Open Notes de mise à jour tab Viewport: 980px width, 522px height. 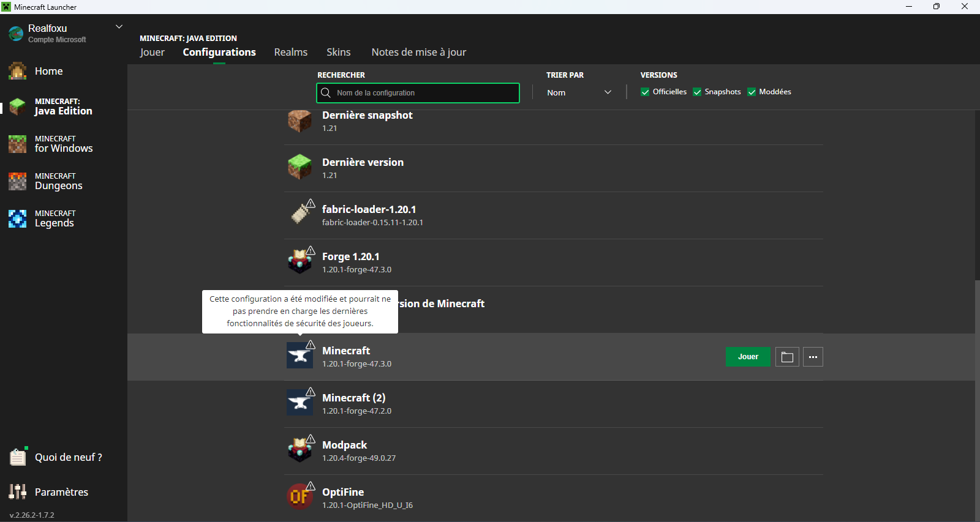pyautogui.click(x=419, y=52)
